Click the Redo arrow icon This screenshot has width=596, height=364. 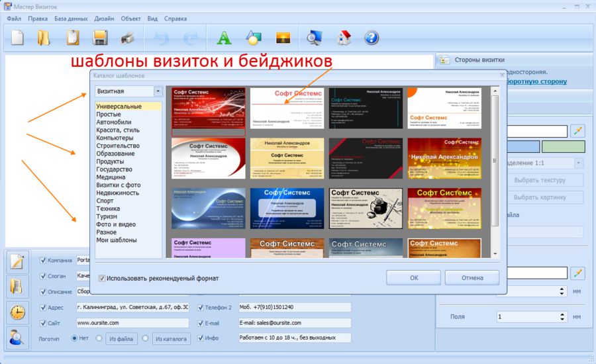191,38
